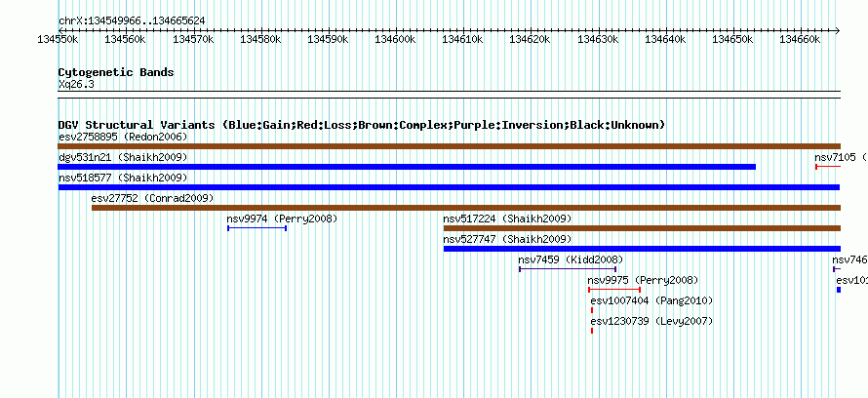
Task: Click the small blue esv variant block at right edge
Action: [x=839, y=290]
